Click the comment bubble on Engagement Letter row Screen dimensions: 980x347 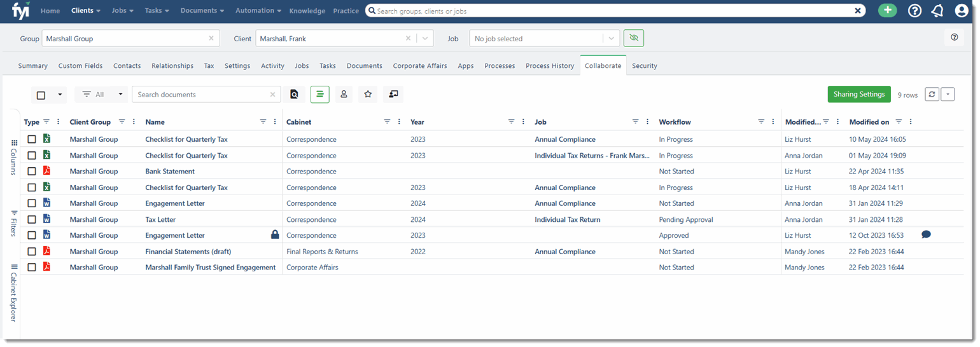pyautogui.click(x=926, y=235)
